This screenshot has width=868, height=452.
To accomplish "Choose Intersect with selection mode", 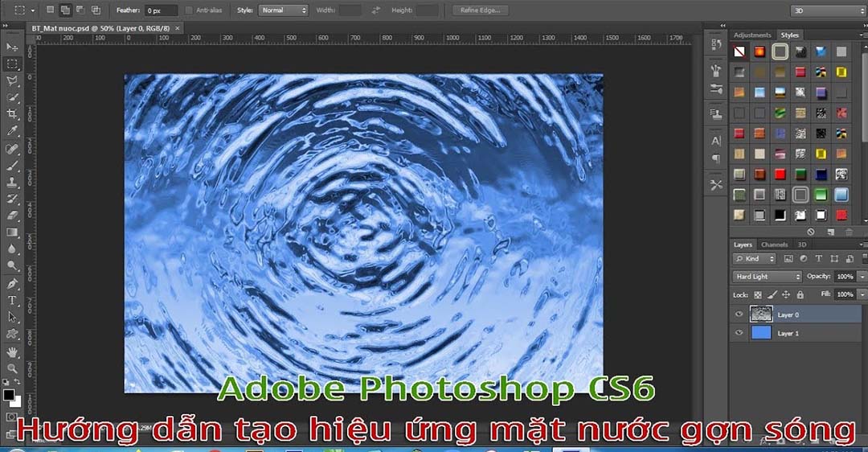I will pyautogui.click(x=96, y=10).
